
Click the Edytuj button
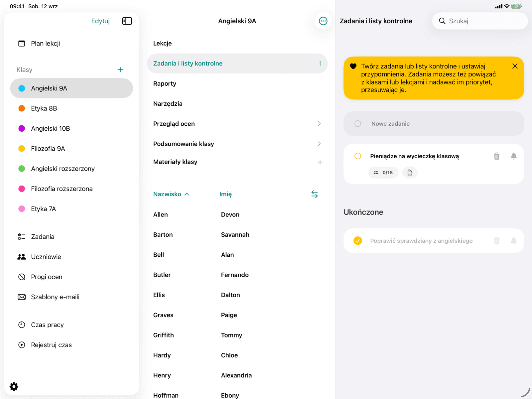click(100, 21)
